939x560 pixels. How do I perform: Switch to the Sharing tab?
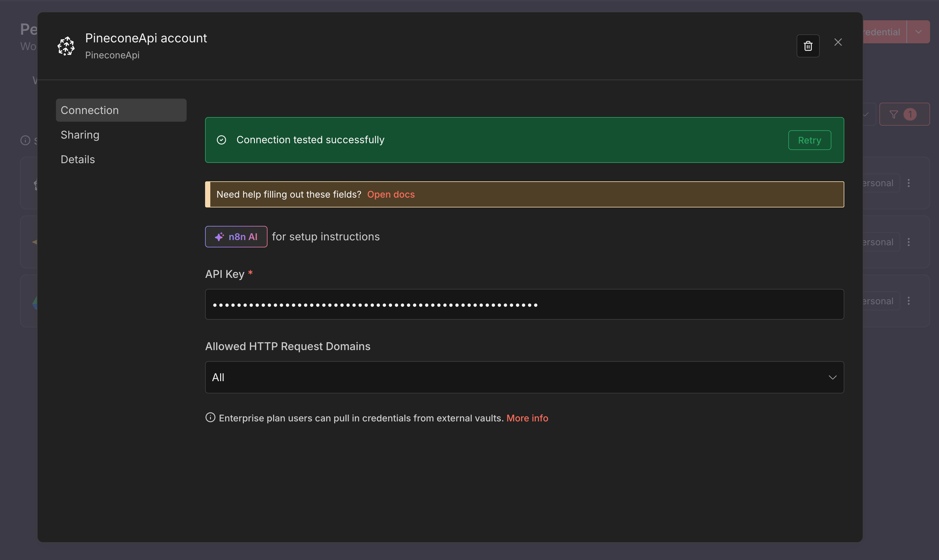click(x=80, y=135)
